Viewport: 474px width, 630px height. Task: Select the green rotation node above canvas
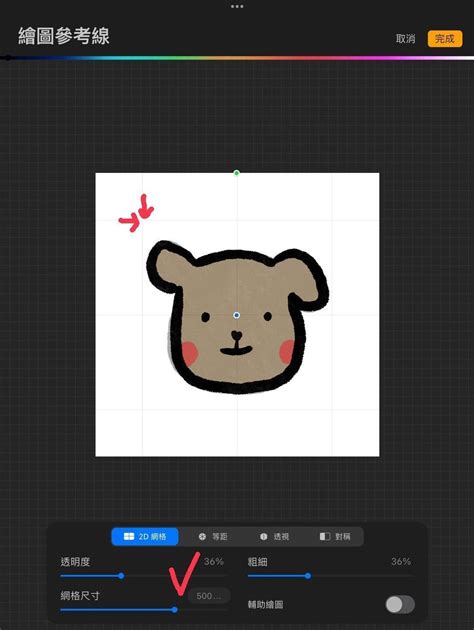point(237,173)
